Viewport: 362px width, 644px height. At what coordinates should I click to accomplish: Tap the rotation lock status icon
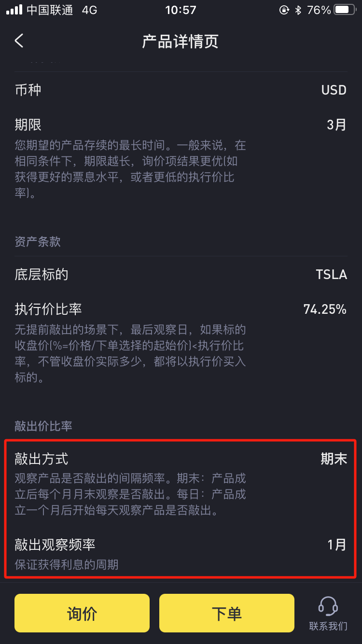[284, 10]
